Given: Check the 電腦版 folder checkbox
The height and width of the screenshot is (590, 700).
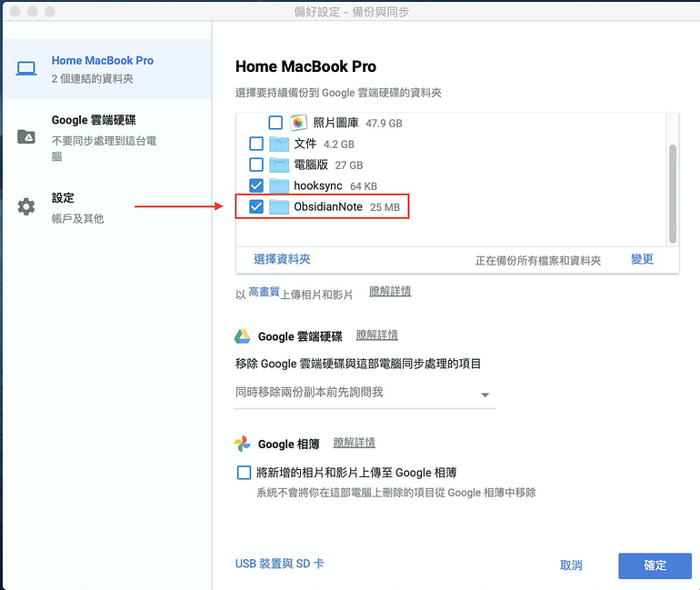Looking at the screenshot, I should click(x=256, y=165).
